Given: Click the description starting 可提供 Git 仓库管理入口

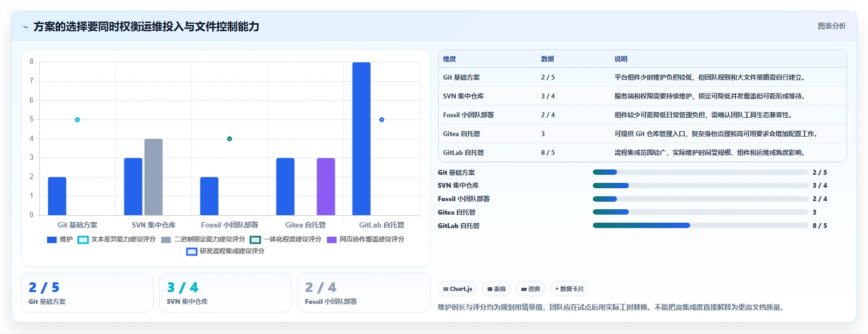Looking at the screenshot, I should point(716,134).
